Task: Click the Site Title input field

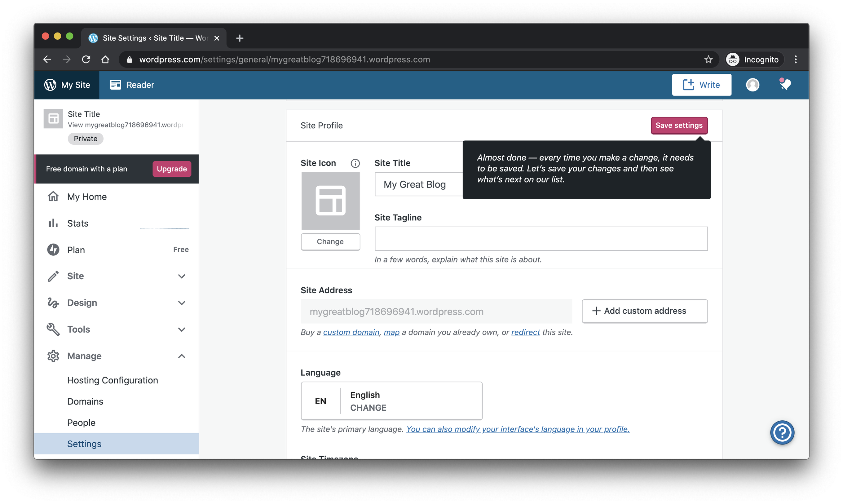Action: pyautogui.click(x=419, y=184)
